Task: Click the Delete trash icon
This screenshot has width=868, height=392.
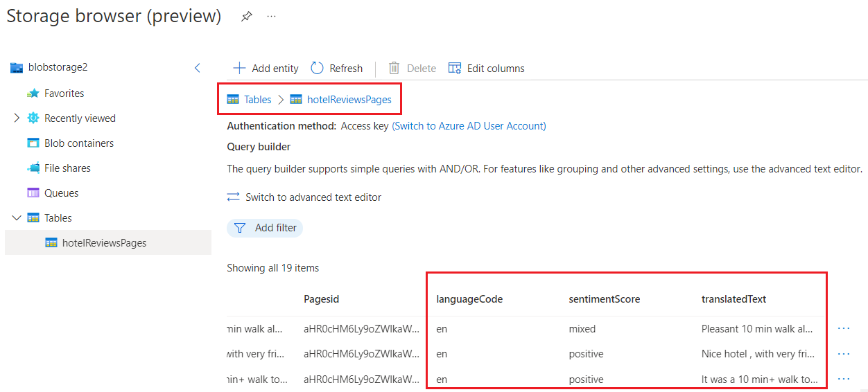Action: click(394, 68)
